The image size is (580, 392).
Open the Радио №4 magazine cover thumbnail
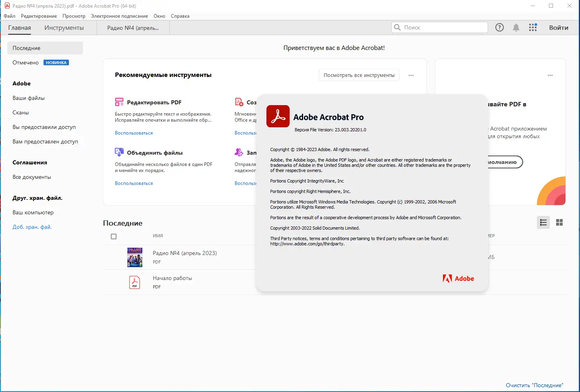click(x=135, y=257)
